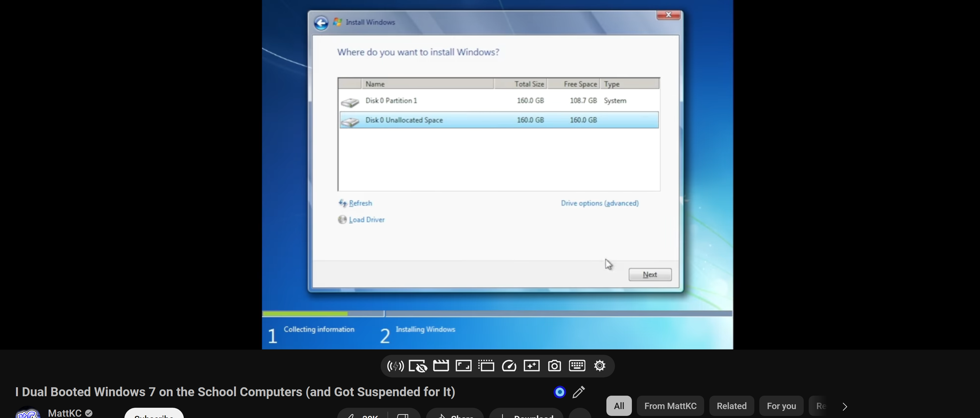Image resolution: width=980 pixels, height=418 pixels.
Task: Open the pop-up player dotted-window icon
Action: (486, 365)
